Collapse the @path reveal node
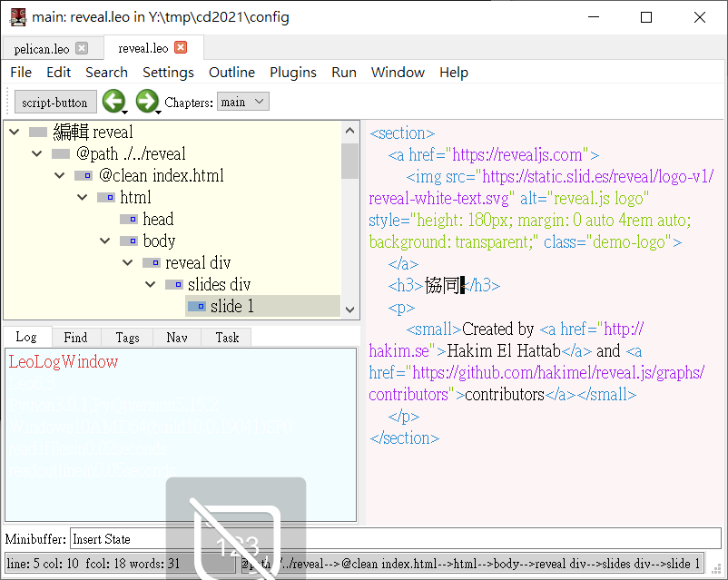The width and height of the screenshot is (728, 580). pos(36,153)
